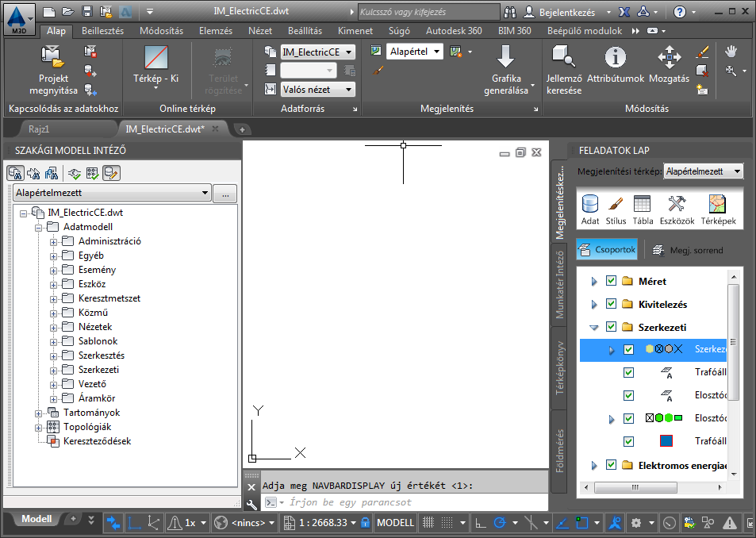The width and height of the screenshot is (756, 538).
Task: Click the binoculars search icon
Action: coord(510,12)
